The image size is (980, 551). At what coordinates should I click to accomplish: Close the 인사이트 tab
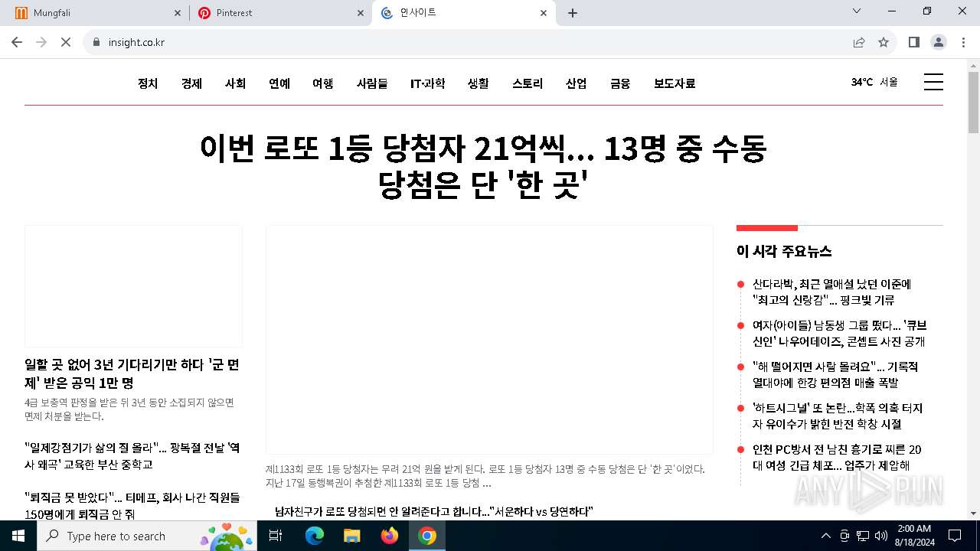pos(544,13)
